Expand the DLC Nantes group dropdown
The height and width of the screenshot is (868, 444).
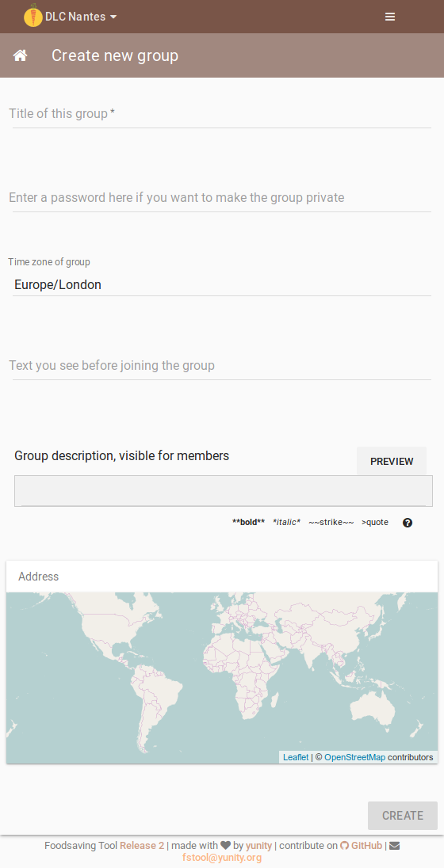tap(81, 17)
